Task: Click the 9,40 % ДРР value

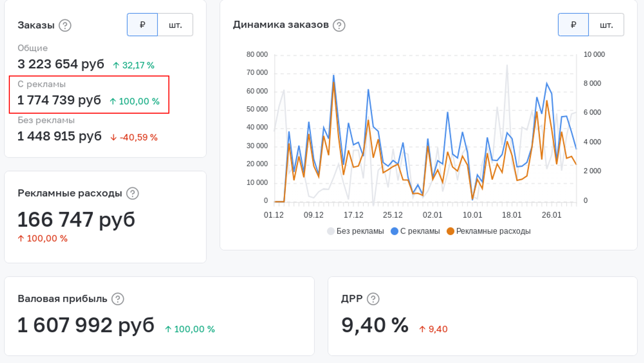Action: pyautogui.click(x=375, y=325)
